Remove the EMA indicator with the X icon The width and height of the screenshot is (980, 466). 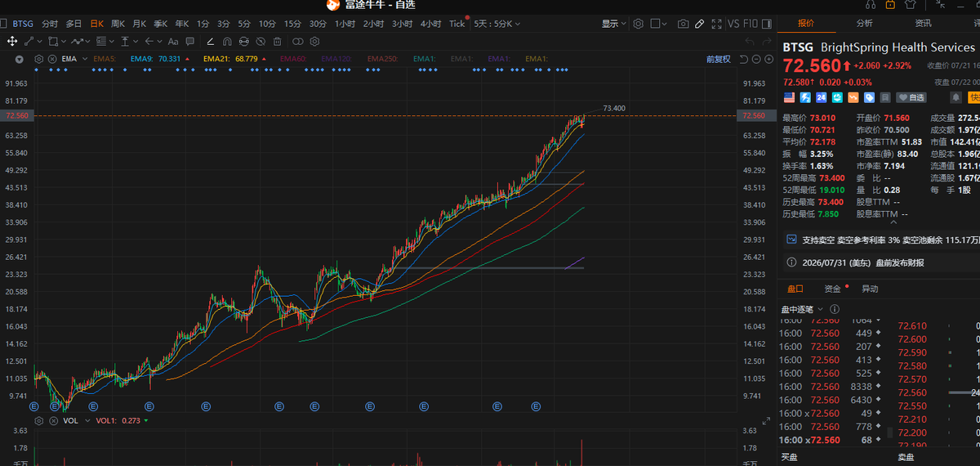(x=52, y=59)
